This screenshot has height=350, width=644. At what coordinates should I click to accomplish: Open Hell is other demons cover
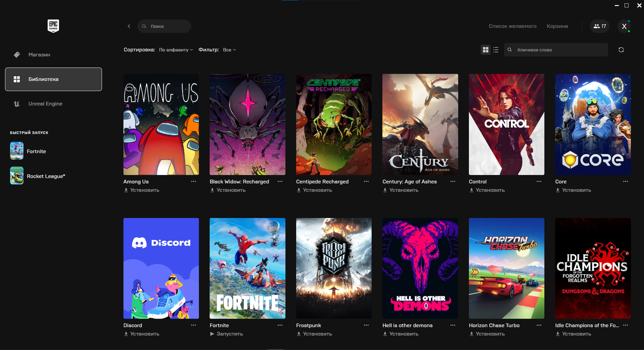(420, 268)
